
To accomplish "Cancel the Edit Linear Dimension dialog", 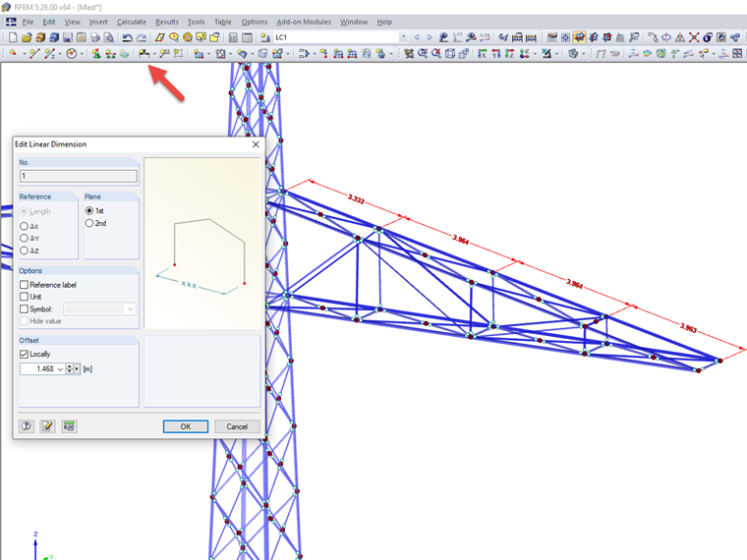I will pos(237,426).
